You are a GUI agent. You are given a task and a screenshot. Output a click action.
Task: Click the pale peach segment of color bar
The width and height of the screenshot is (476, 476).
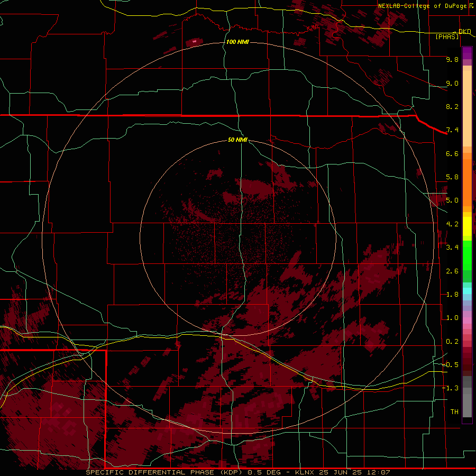point(467,109)
